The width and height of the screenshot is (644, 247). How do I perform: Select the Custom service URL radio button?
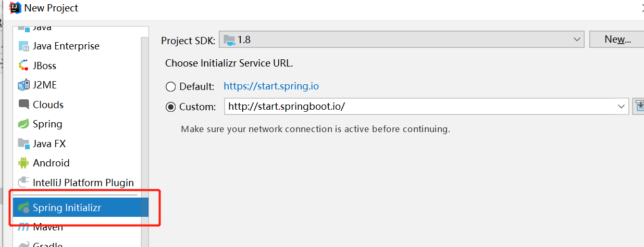[x=170, y=107]
